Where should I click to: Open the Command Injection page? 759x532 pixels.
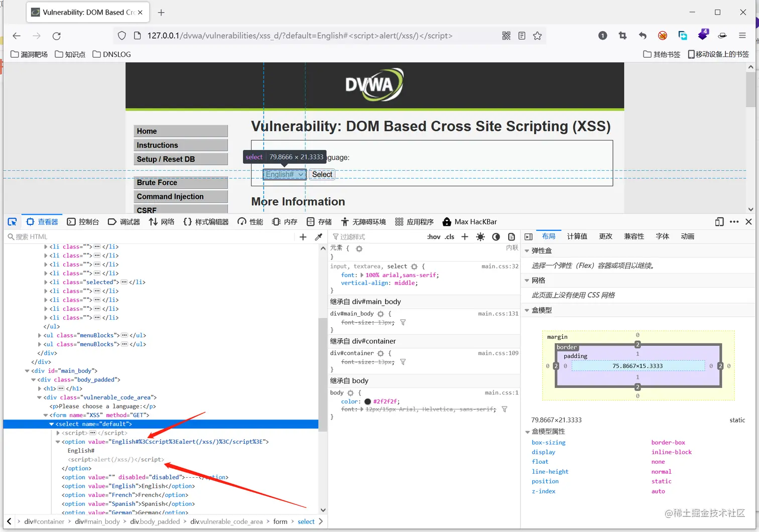coord(181,197)
